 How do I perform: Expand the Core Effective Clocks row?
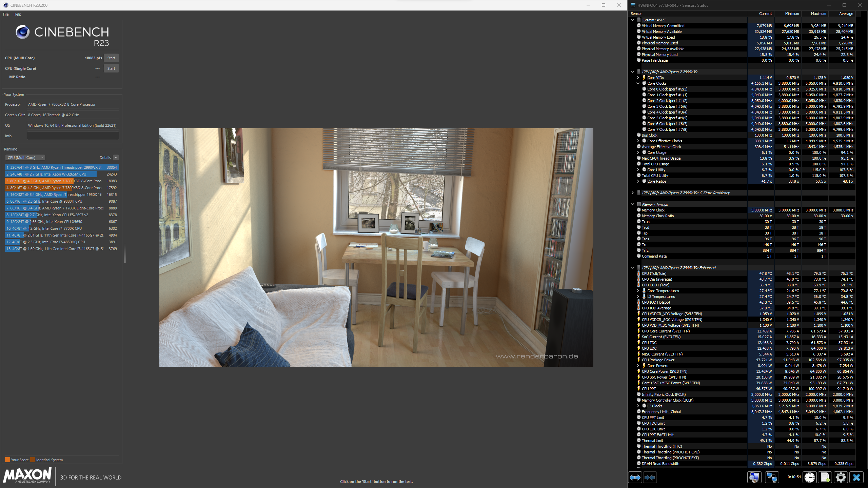[638, 141]
